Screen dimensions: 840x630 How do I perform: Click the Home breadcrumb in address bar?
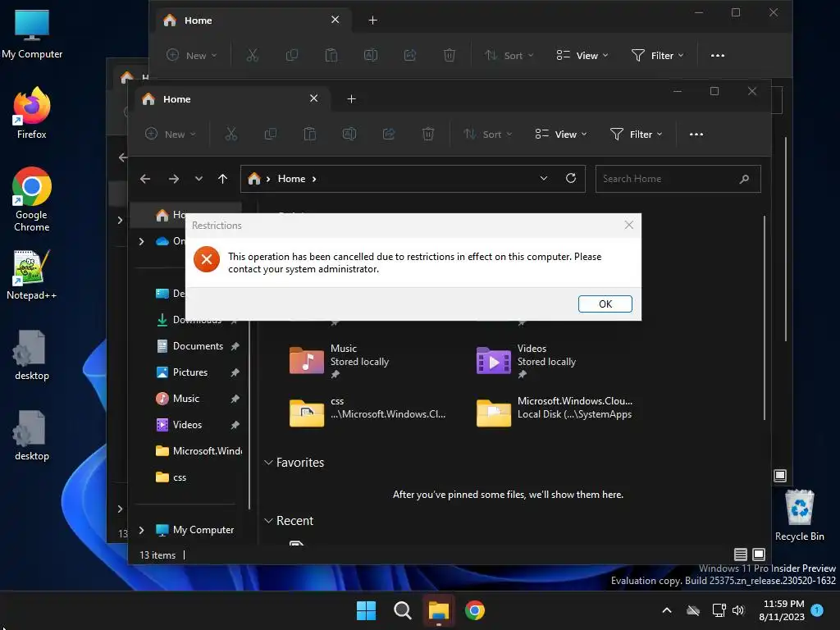291,179
